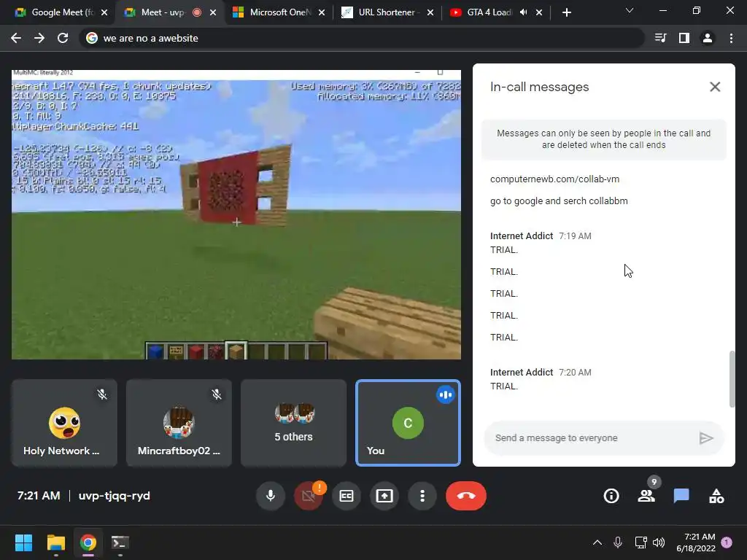Reload the page
This screenshot has width=747, height=560.
coord(63,38)
